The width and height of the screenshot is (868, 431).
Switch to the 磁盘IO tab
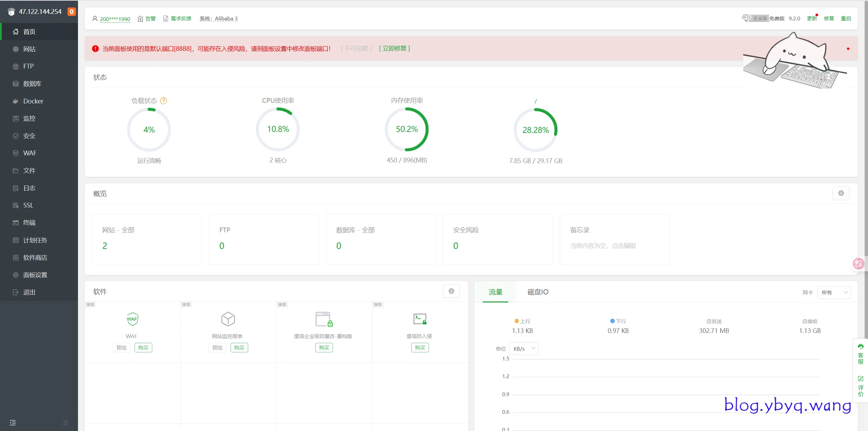coord(538,292)
